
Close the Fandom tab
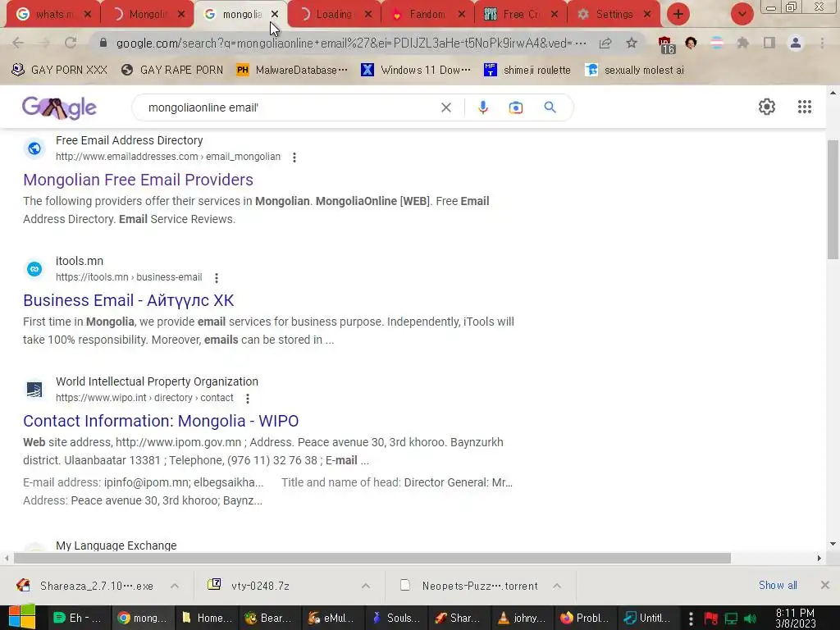(x=461, y=15)
